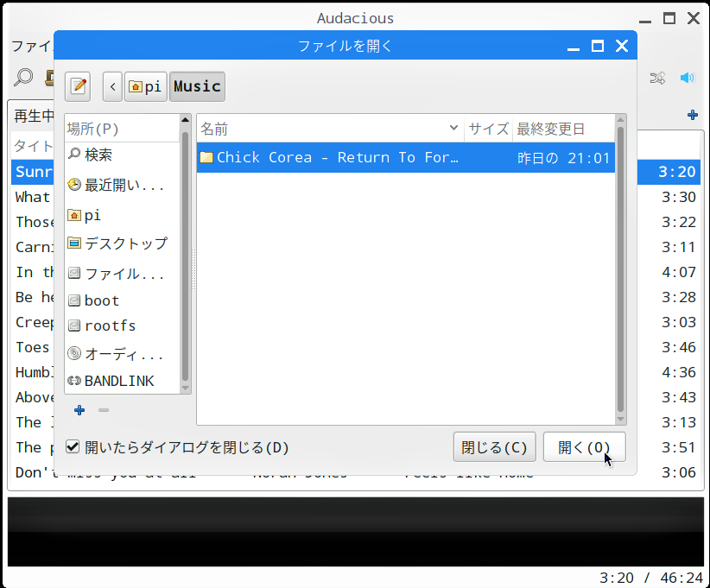Click the blue plus new-playlist icon in Audacious
Viewport: 710px width, 588px height.
[x=693, y=115]
